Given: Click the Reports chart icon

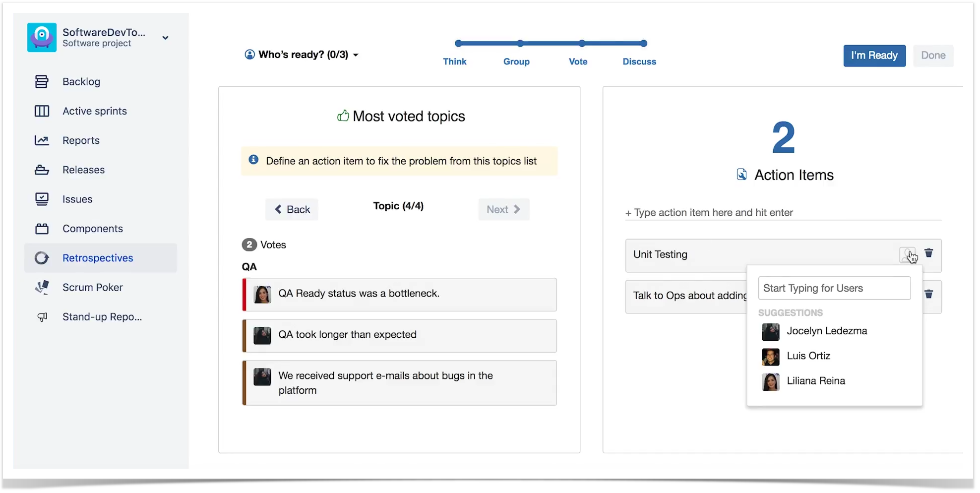Looking at the screenshot, I should pos(42,140).
